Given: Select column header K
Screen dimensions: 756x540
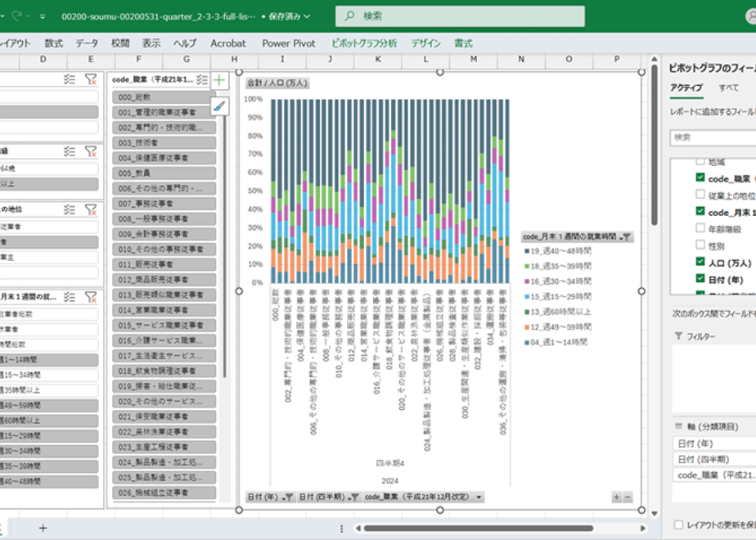Looking at the screenshot, I should 377,59.
